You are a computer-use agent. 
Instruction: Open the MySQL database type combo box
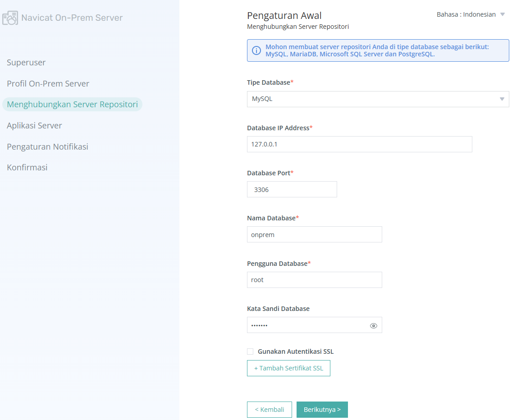click(x=378, y=99)
